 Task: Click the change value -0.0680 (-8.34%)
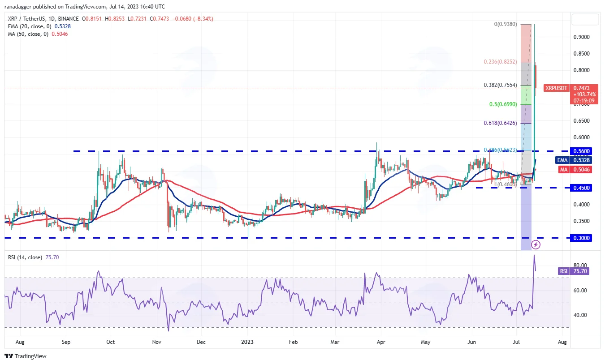click(x=194, y=19)
